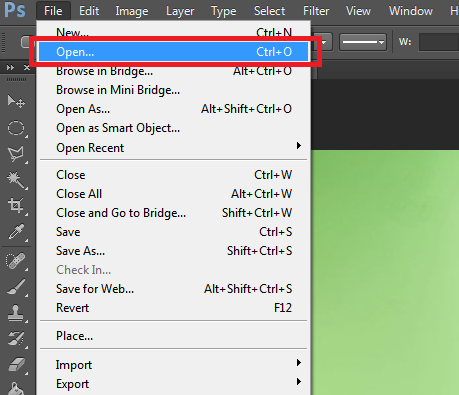This screenshot has height=395, width=459.
Task: Select the Magic Wand tool
Action: click(x=16, y=180)
